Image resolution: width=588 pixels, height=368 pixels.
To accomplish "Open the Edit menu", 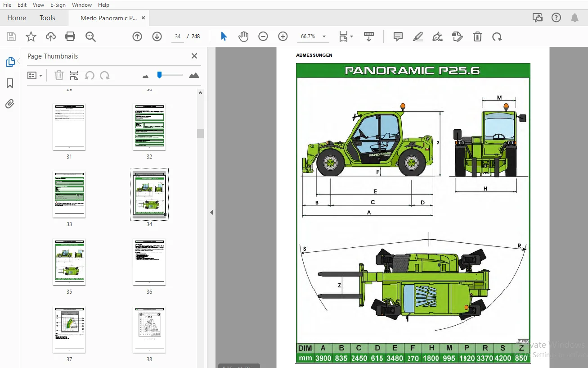I will click(x=22, y=5).
